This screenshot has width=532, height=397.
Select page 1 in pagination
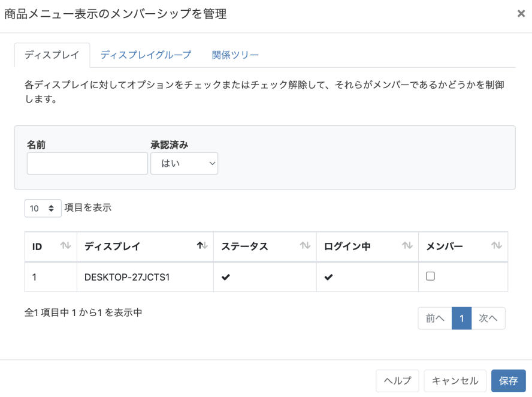[461, 318]
